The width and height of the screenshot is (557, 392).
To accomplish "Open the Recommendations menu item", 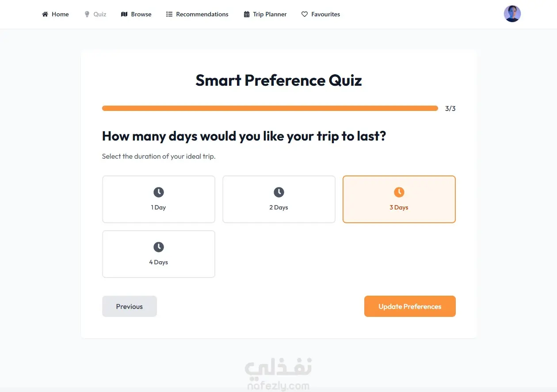I will click(197, 14).
